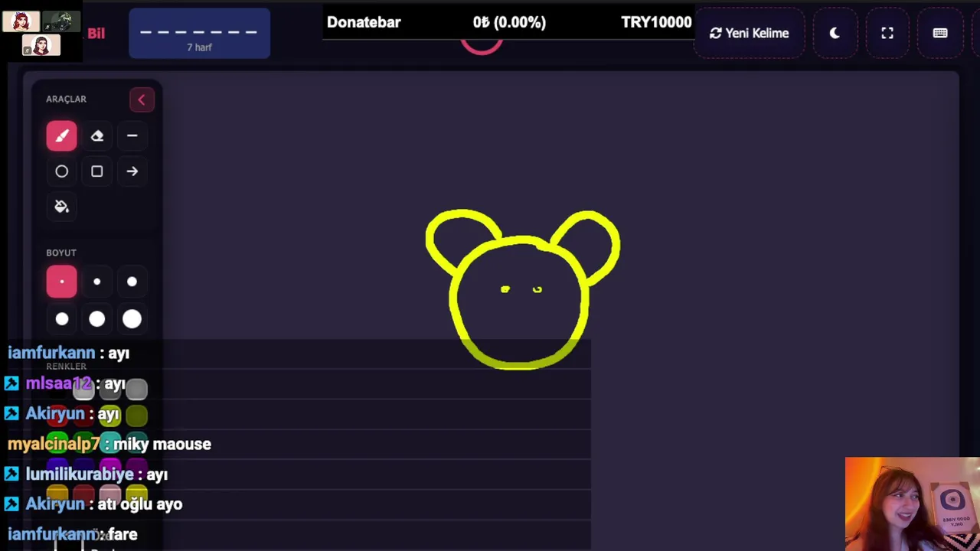Select the straight line tool
This screenshot has height=551, width=980.
[132, 136]
